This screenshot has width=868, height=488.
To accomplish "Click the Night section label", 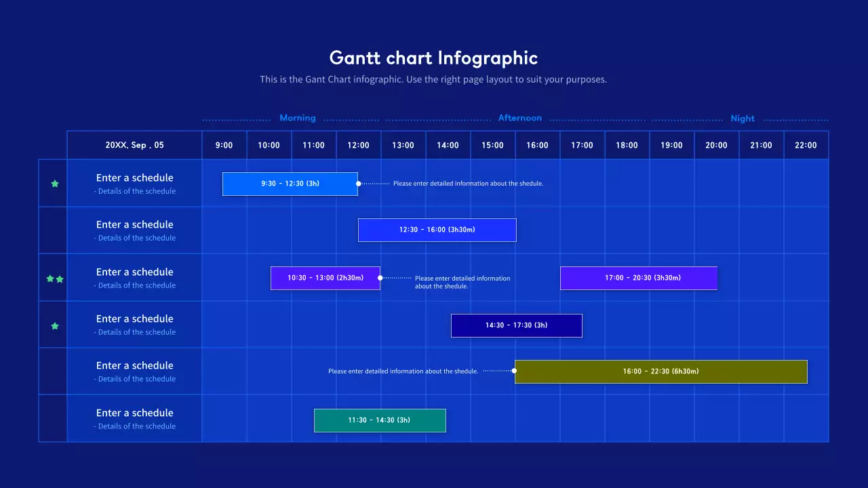I will pyautogui.click(x=742, y=118).
